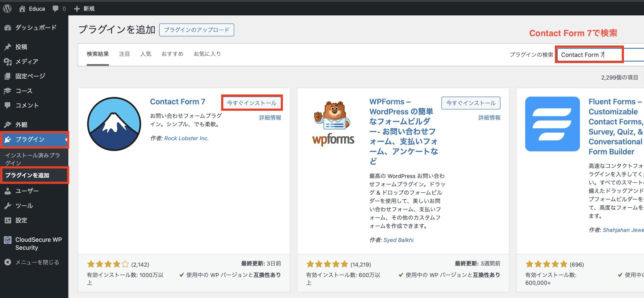The width and height of the screenshot is (644, 298).
Task: Click プラグインのアップロード button
Action: (196, 30)
